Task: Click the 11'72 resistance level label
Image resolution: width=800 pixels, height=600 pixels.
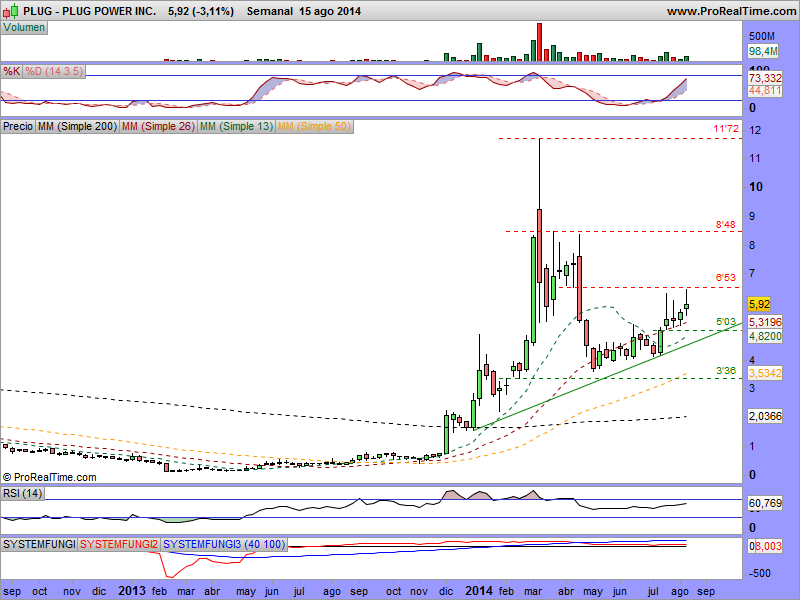Action: 726,129
